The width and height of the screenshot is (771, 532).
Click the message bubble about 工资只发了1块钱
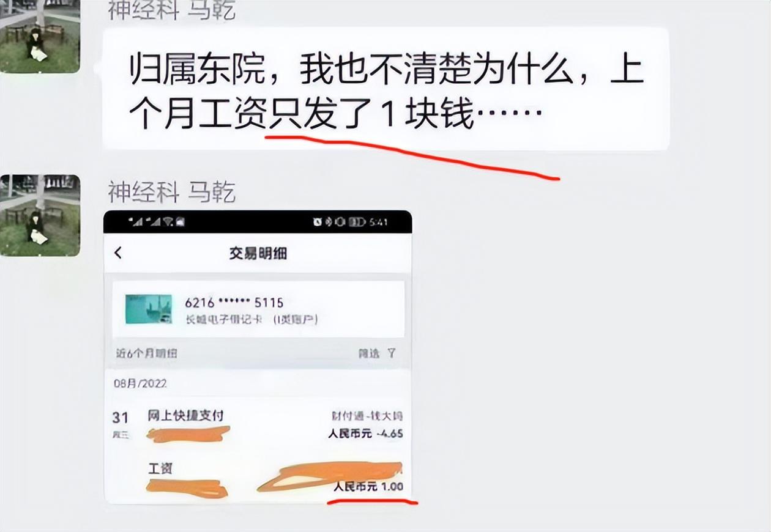[386, 89]
